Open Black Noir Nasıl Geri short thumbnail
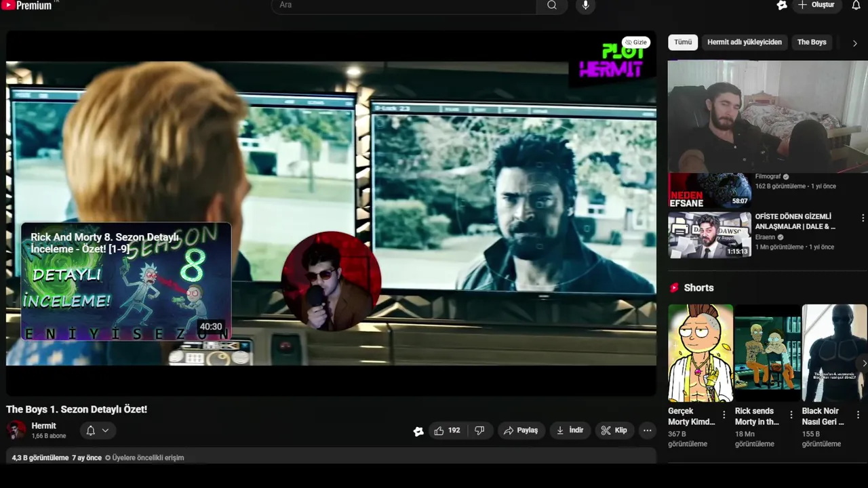Viewport: 868px width, 488px height. (835, 353)
